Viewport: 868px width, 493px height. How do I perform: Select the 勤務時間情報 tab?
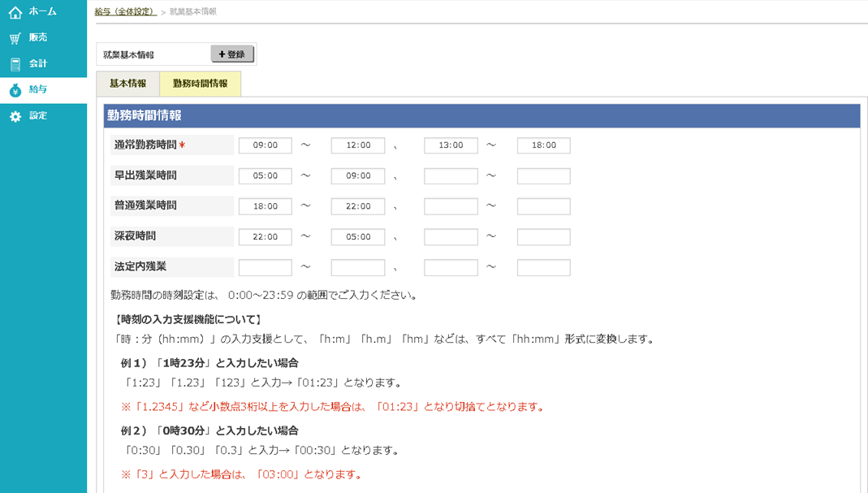click(200, 83)
